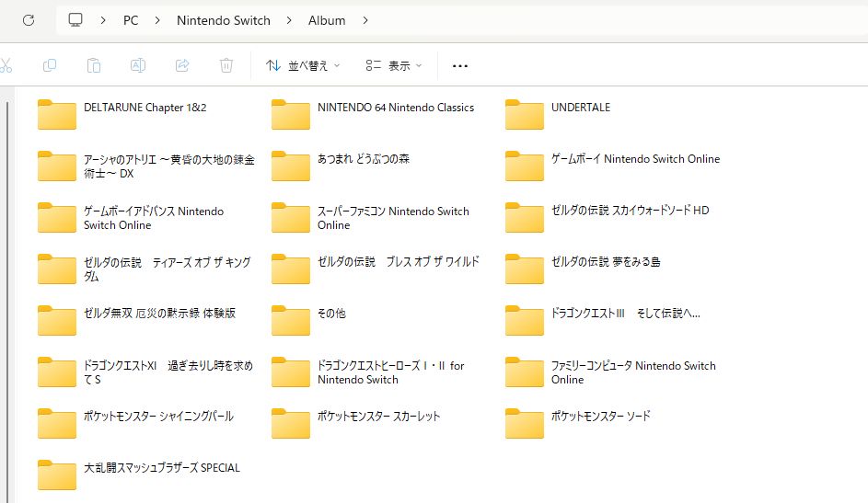
Task: Select the ポケットモンスター ソード folder icon
Action: point(525,423)
